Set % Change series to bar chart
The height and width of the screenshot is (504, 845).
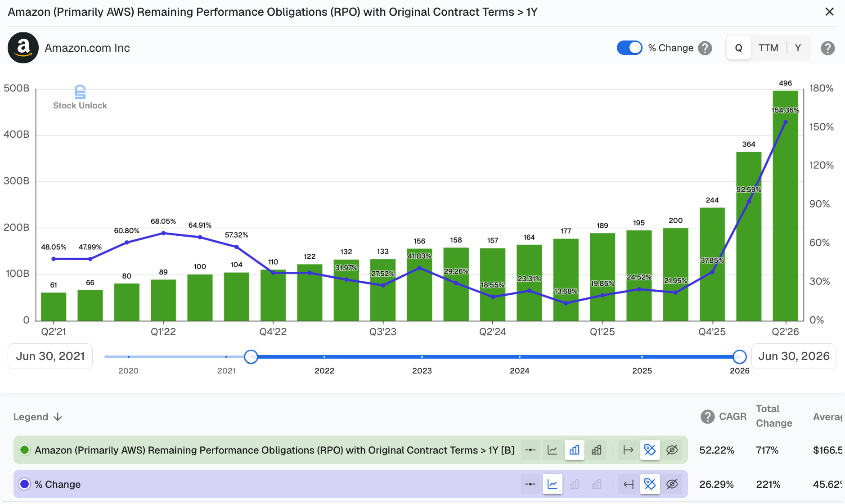[x=575, y=484]
